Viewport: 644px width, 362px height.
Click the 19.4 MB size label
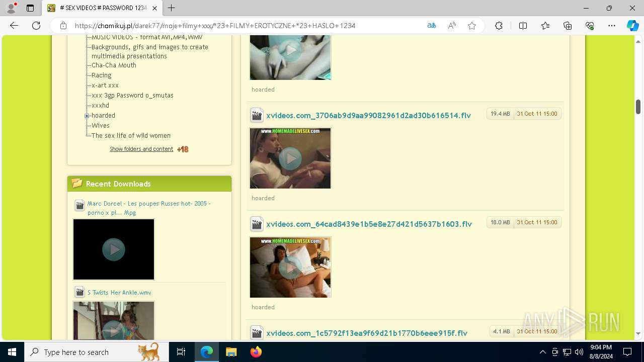click(x=500, y=114)
